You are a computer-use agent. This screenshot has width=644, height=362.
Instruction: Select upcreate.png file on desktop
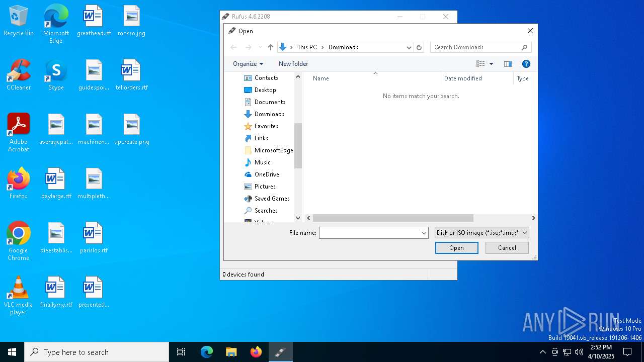coord(131,130)
